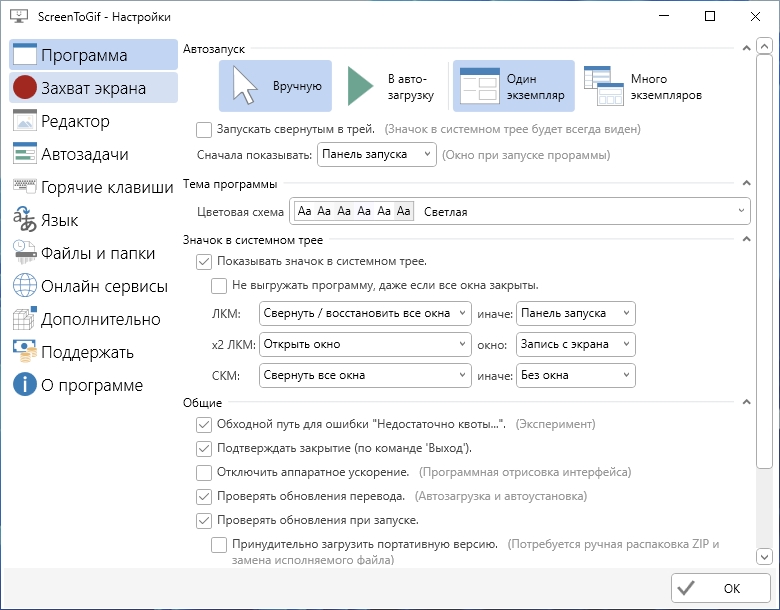This screenshot has height=610, width=780.
Task: Check Не выгружать программу checkbox
Action: coord(219,286)
